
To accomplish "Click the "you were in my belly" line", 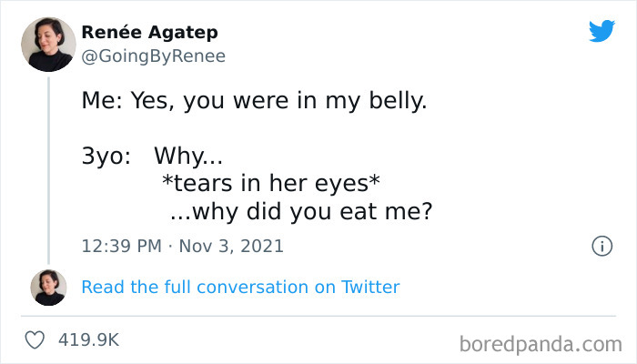I will pyautogui.click(x=304, y=101).
